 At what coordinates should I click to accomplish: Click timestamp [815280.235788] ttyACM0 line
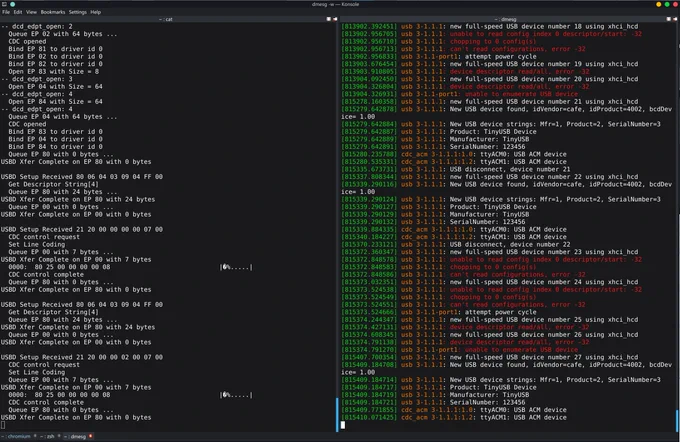(x=454, y=154)
